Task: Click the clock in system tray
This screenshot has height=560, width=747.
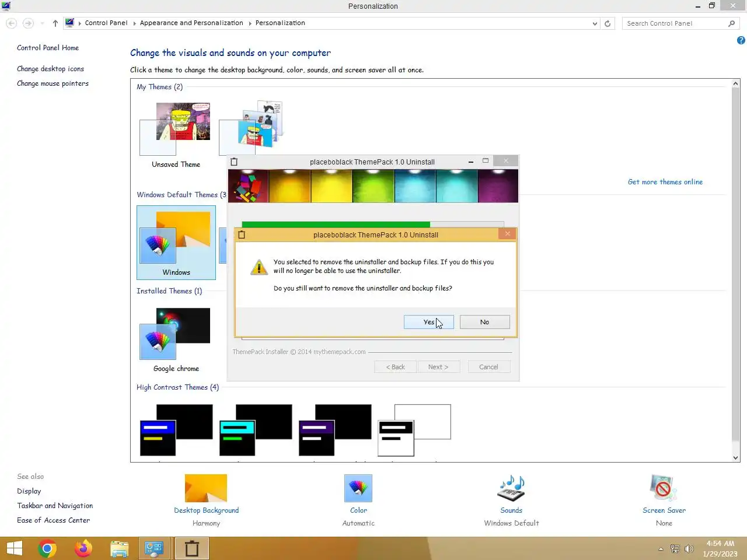Action: click(720, 549)
